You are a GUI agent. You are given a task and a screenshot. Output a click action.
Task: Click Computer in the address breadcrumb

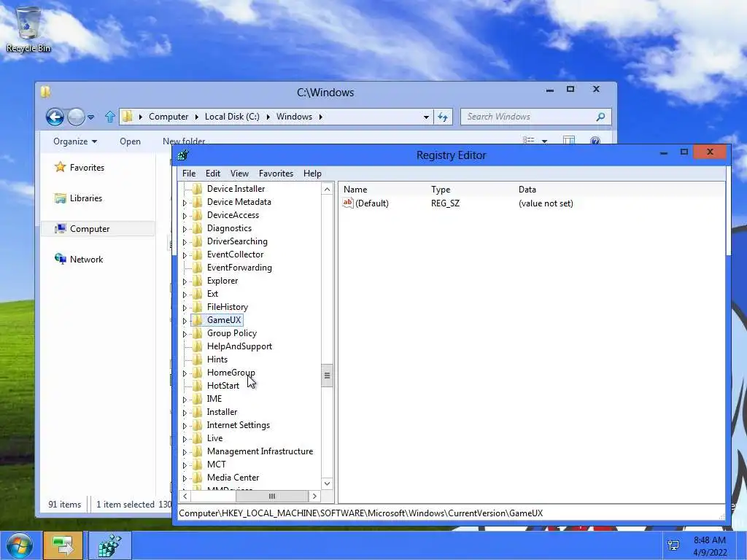[x=169, y=117]
